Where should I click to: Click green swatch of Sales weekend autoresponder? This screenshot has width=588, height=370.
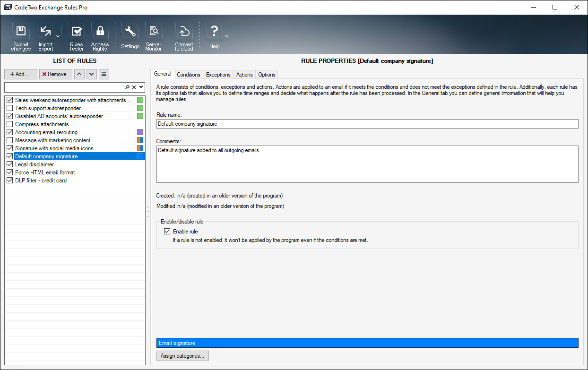(140, 100)
